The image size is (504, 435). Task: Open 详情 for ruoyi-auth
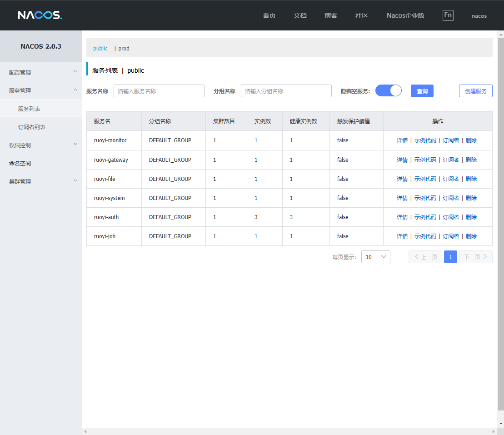402,217
